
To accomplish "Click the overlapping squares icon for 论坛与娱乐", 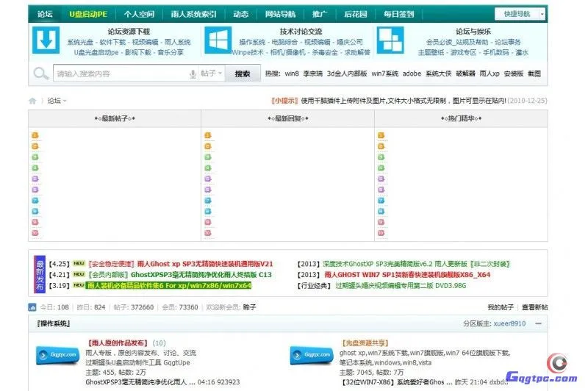I will (x=390, y=40).
